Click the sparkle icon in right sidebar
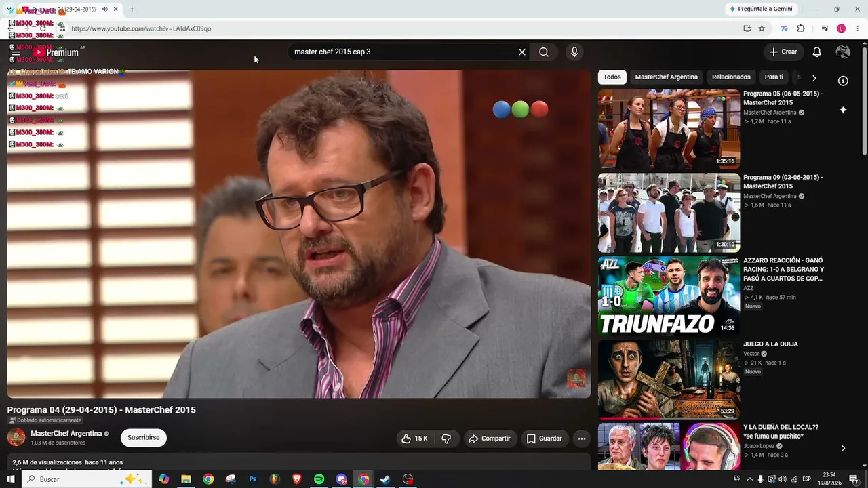 tap(843, 110)
